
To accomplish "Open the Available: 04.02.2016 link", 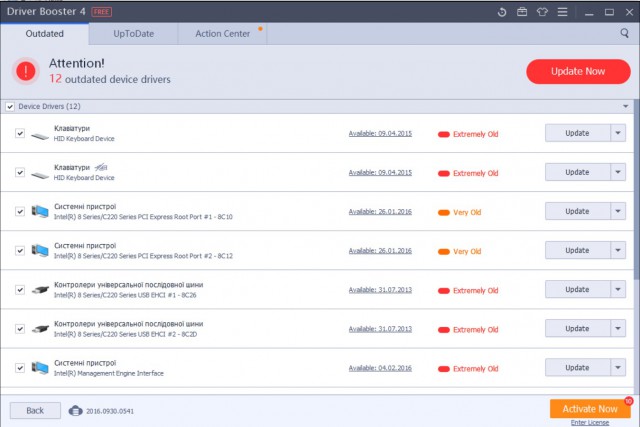I will point(380,368).
